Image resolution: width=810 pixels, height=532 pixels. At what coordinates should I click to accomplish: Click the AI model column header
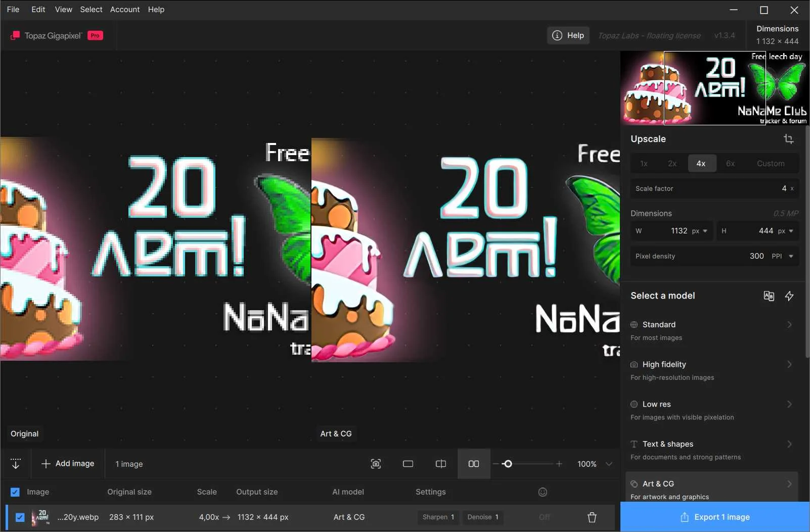click(348, 492)
